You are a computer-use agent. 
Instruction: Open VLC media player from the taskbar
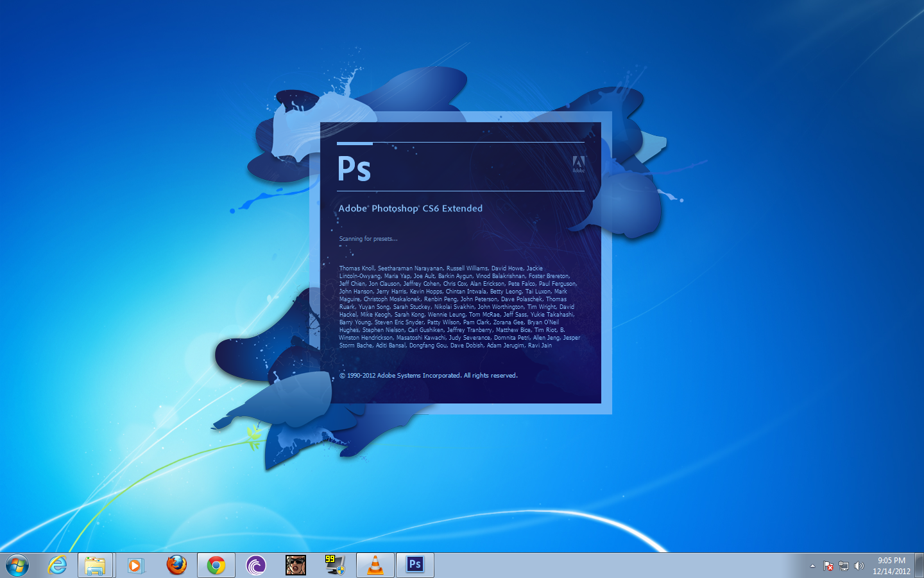374,565
